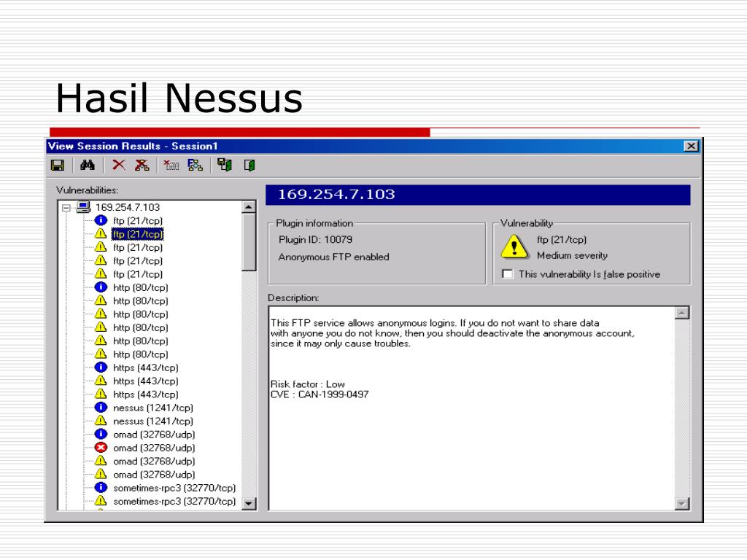Click the small red x with dotted grid icon
The width and height of the screenshot is (747, 560).
click(x=171, y=166)
